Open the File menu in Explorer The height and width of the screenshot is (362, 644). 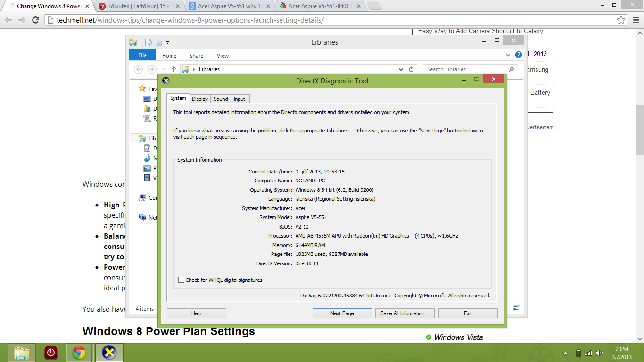tap(142, 55)
